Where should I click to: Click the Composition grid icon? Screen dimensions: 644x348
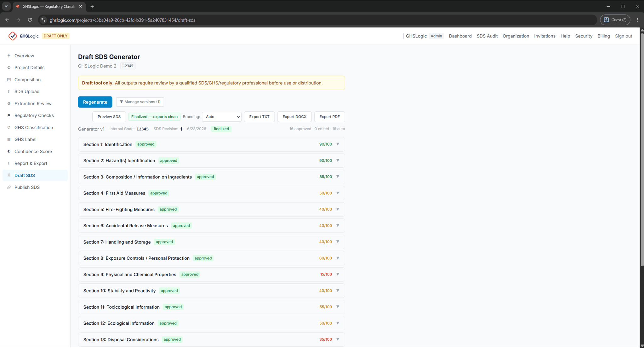pos(9,79)
